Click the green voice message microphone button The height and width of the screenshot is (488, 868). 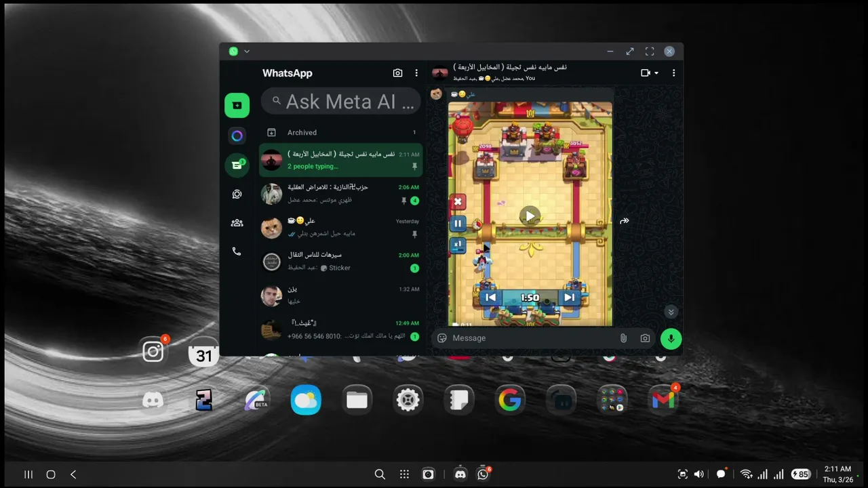tap(671, 338)
